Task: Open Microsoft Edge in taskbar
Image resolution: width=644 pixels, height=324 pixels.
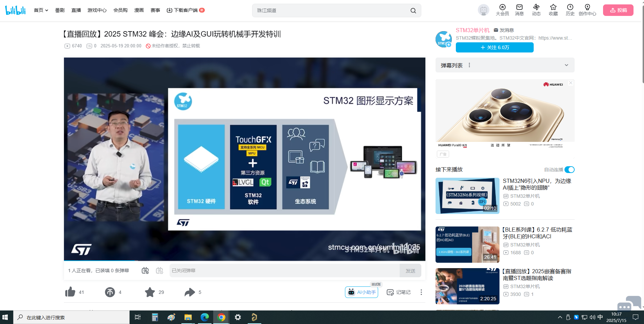Action: (x=205, y=317)
